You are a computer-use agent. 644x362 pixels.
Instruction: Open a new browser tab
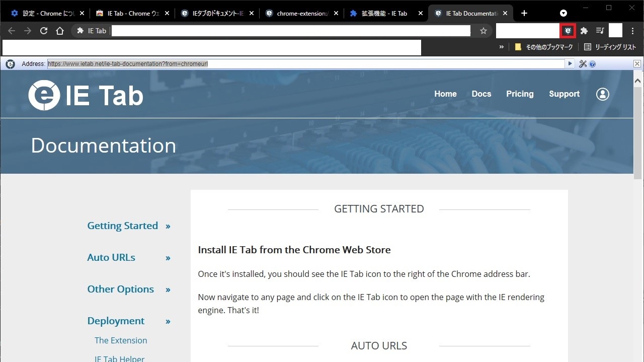pos(524,13)
